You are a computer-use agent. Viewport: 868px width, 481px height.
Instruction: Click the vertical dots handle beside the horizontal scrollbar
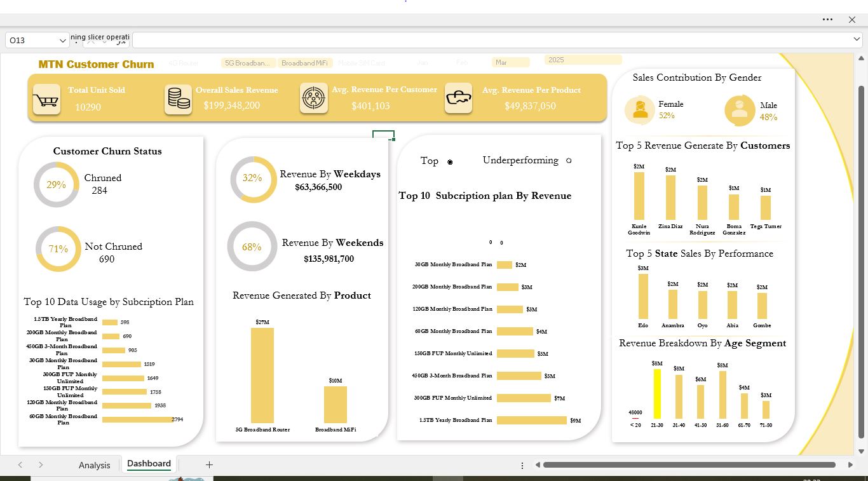tap(522, 465)
